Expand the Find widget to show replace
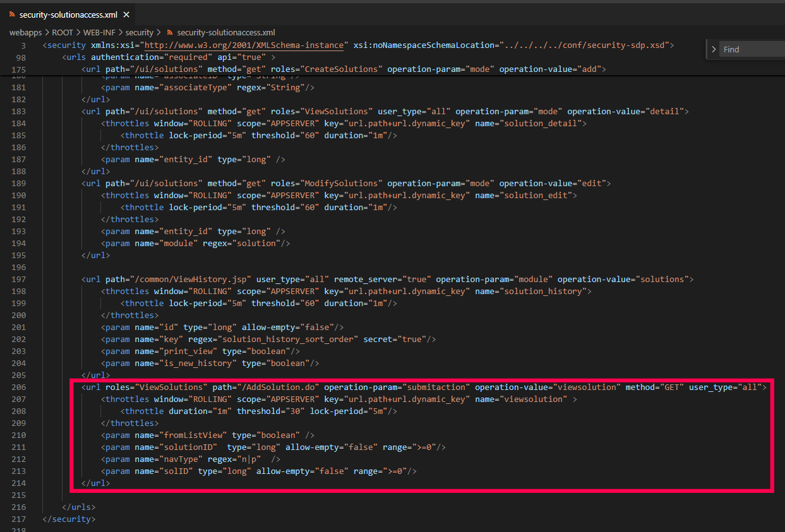 coord(714,49)
